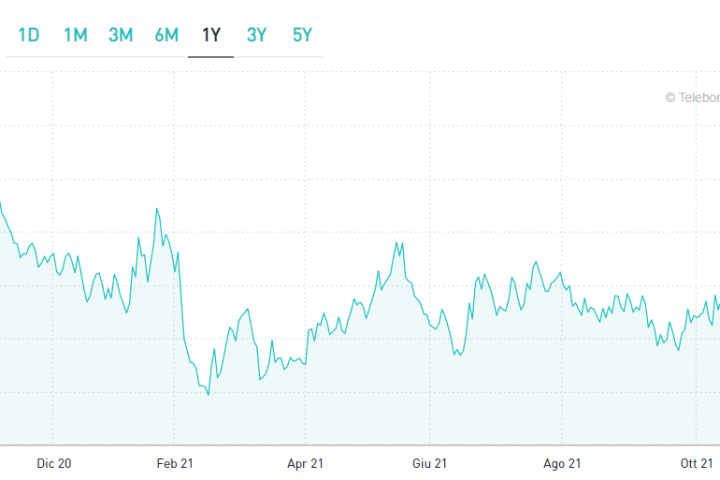Click the line peak between Apr and Giu 21
This screenshot has width=720, height=480.
pyautogui.click(x=398, y=243)
